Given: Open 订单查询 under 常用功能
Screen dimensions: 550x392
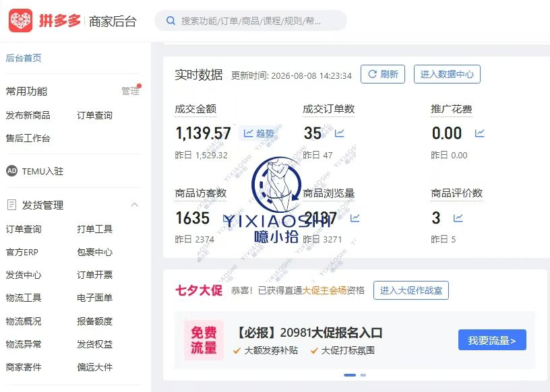Looking at the screenshot, I should click(95, 115).
